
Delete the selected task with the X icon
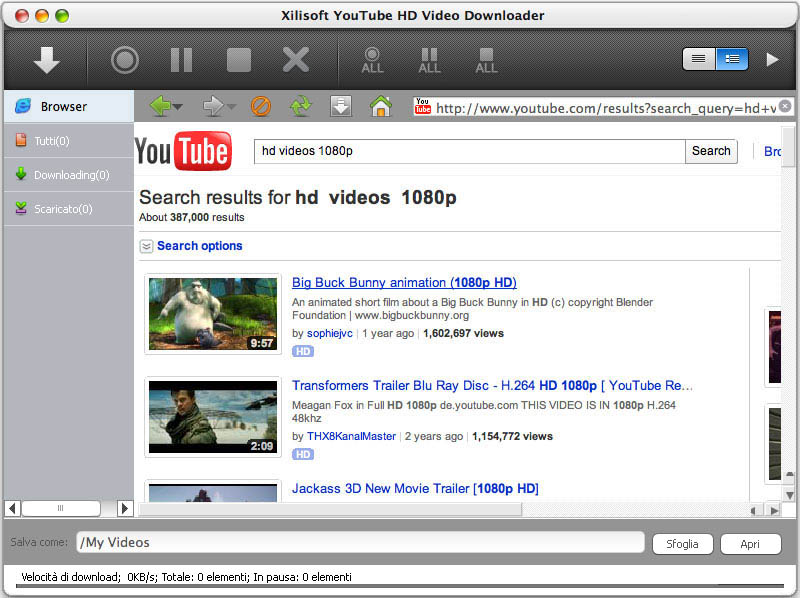296,60
